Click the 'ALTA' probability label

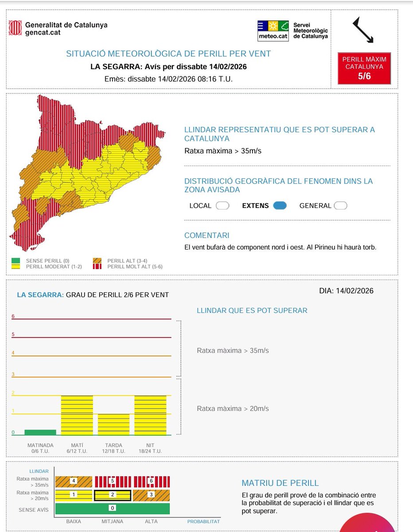151,522
